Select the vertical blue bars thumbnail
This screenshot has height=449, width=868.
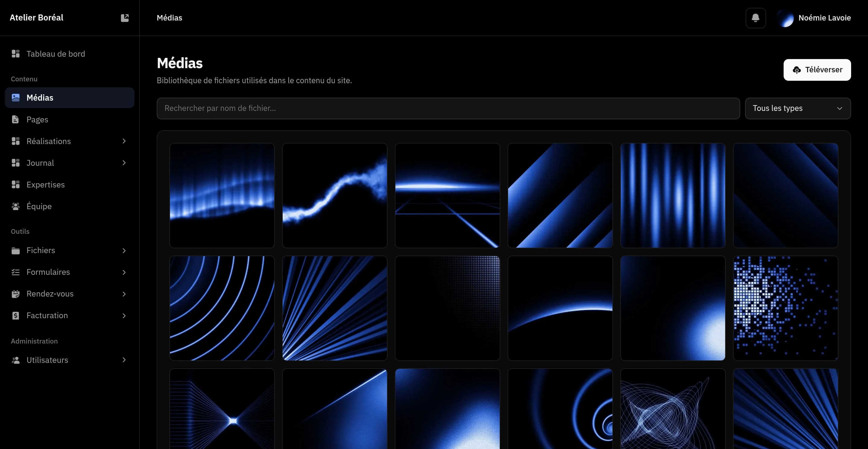point(673,195)
